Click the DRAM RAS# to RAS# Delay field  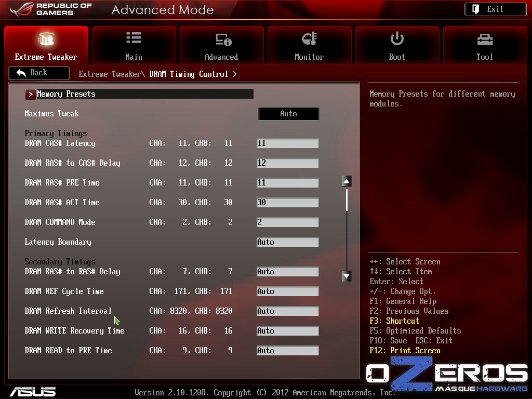(288, 271)
